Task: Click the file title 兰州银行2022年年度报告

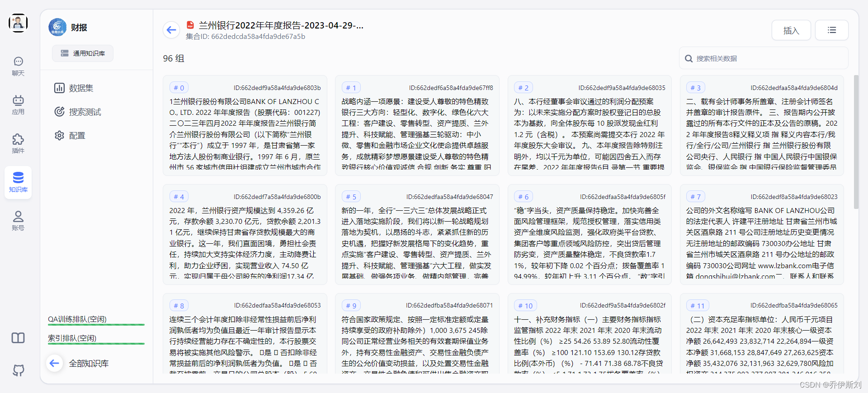Action: (x=281, y=25)
